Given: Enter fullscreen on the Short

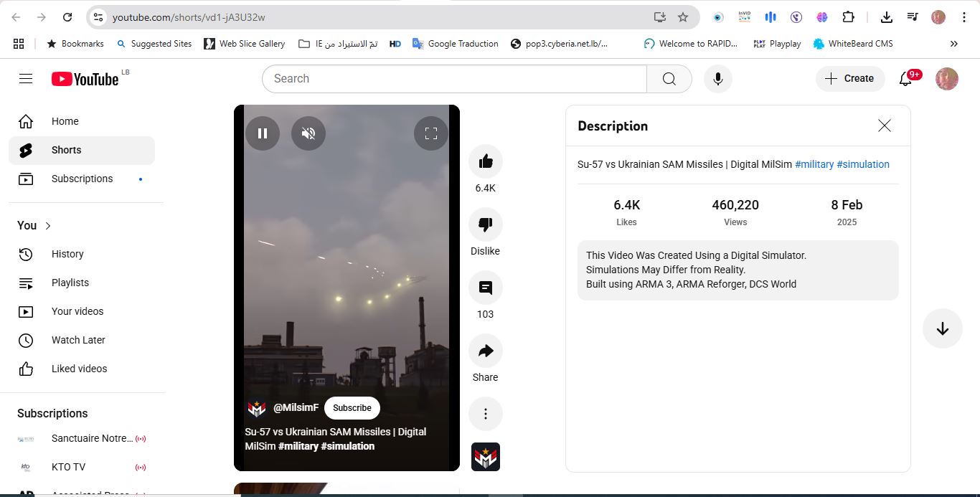Looking at the screenshot, I should (431, 133).
